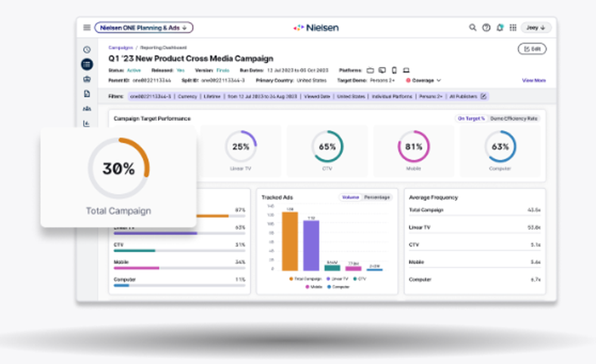Screen dimensions: 596x364
Task: Click the Computer 63% progress ring
Action: pyautogui.click(x=500, y=147)
